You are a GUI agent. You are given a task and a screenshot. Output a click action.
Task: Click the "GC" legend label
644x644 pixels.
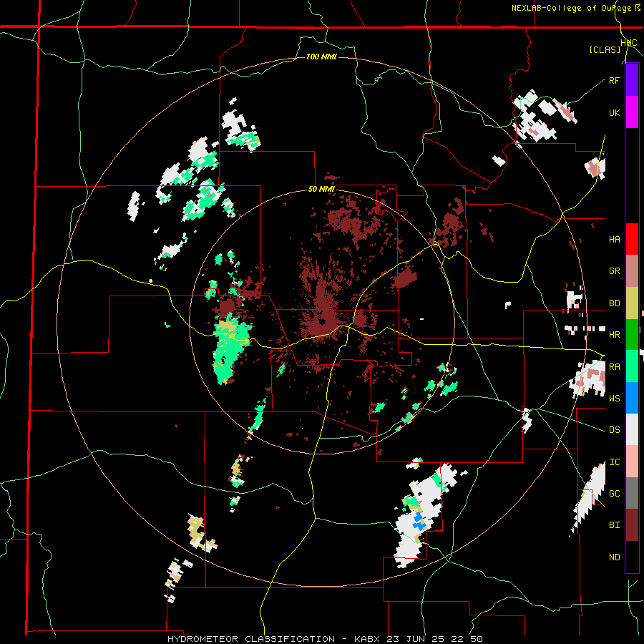pos(614,493)
